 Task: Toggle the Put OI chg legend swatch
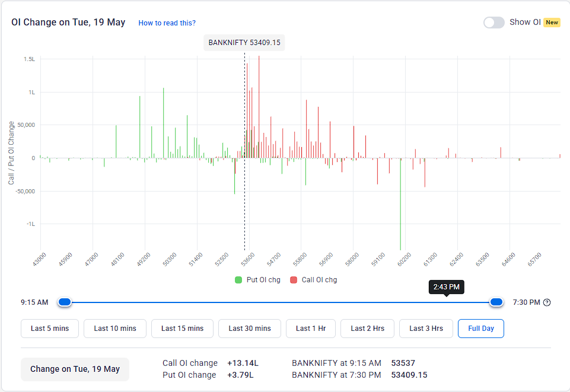click(x=238, y=280)
